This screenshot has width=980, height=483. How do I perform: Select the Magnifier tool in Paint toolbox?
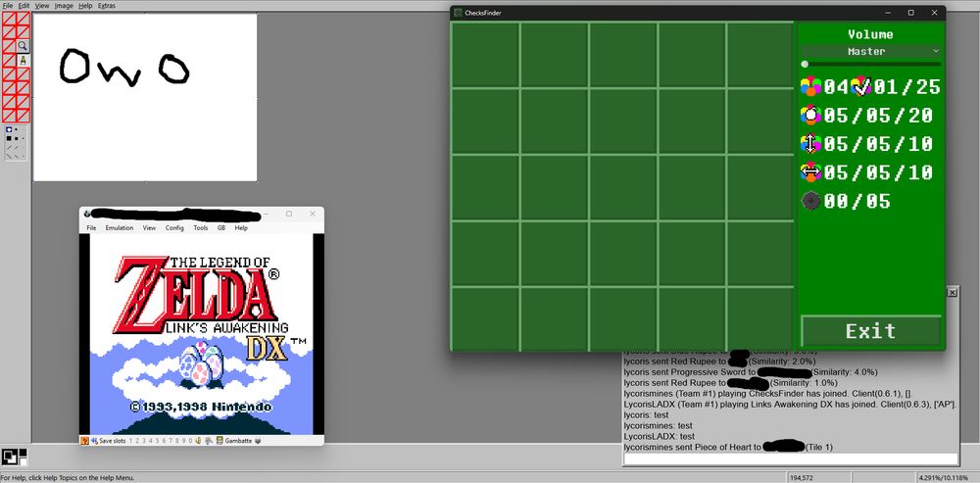coord(23,46)
